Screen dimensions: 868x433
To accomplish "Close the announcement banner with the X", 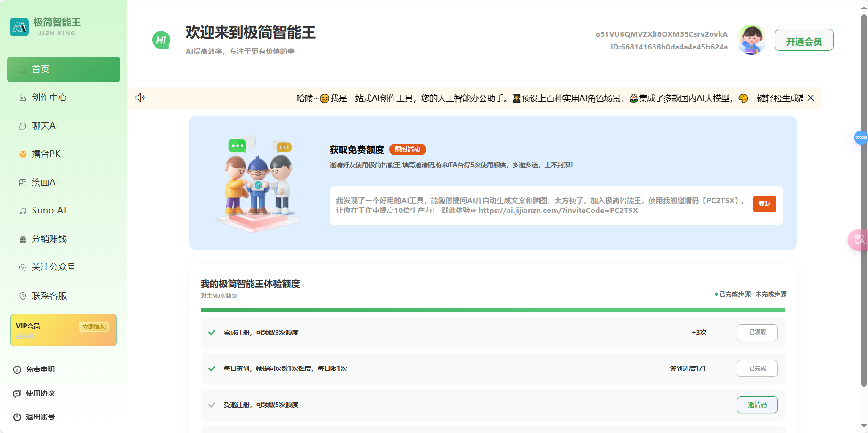I will click(x=811, y=98).
